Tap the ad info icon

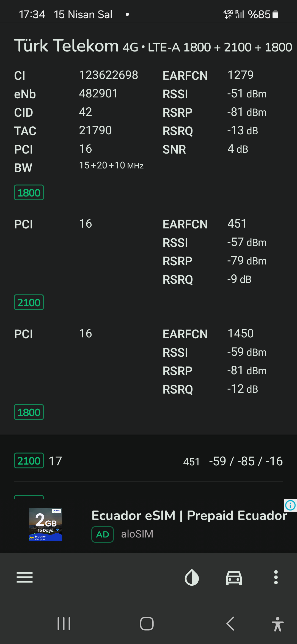290,505
